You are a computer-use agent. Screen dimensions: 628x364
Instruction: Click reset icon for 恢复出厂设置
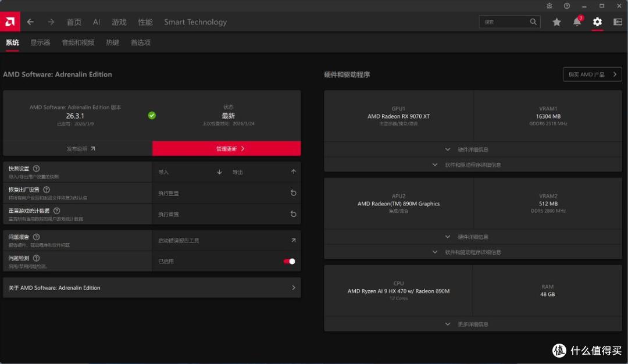[x=294, y=193]
